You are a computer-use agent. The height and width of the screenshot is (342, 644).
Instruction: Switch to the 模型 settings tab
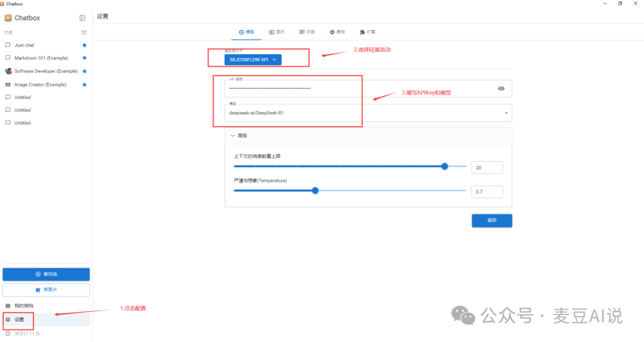click(x=246, y=32)
